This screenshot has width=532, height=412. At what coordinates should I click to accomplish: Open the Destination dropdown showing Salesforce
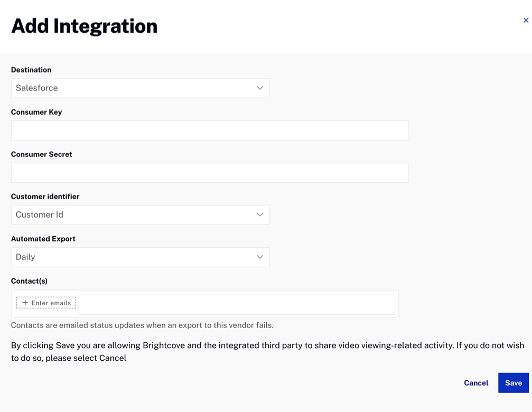pos(140,88)
